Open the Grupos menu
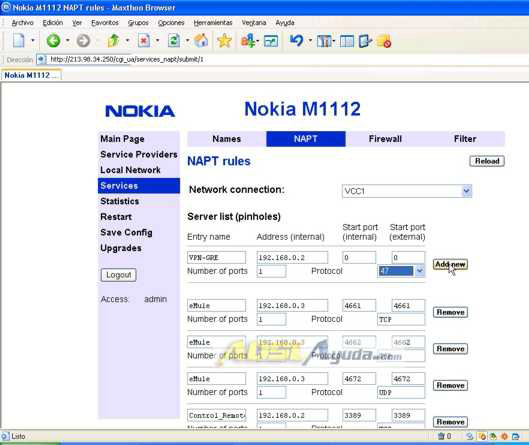Screen dimensions: 529x445 pyautogui.click(x=138, y=23)
